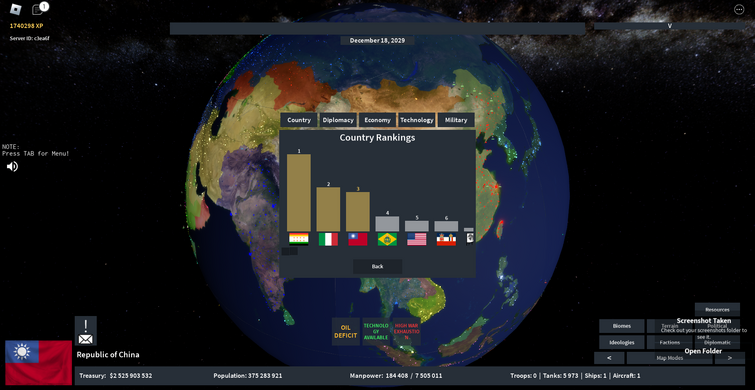This screenshot has height=390, width=755.
Task: Open the three-dot options menu
Action: click(x=739, y=9)
